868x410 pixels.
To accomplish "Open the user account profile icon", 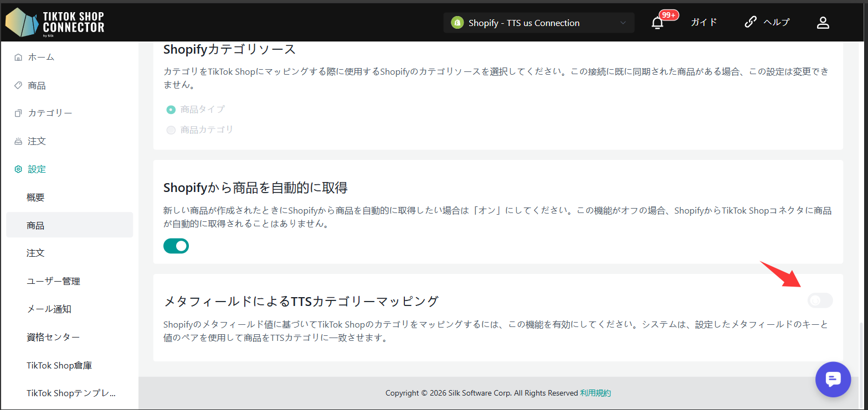I will [823, 23].
